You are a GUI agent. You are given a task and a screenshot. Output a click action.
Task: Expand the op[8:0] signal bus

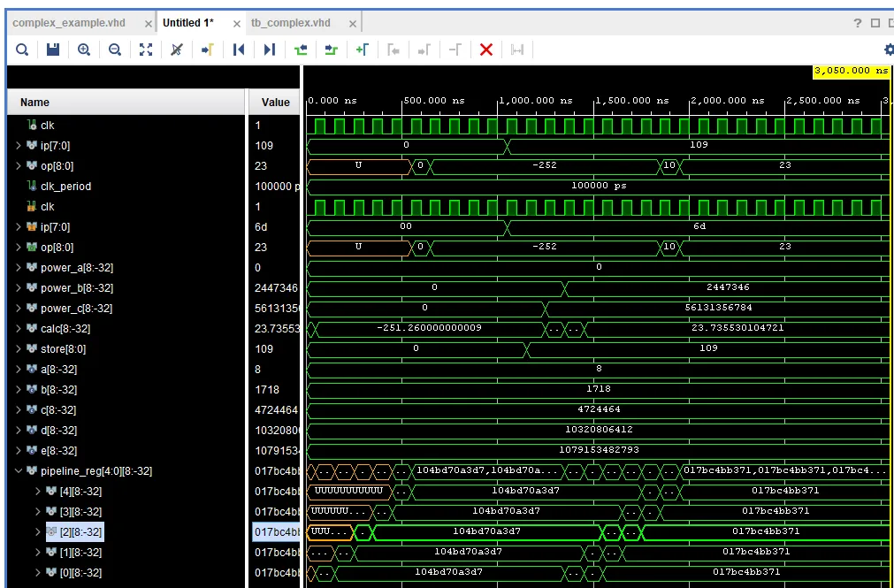[x=19, y=166]
